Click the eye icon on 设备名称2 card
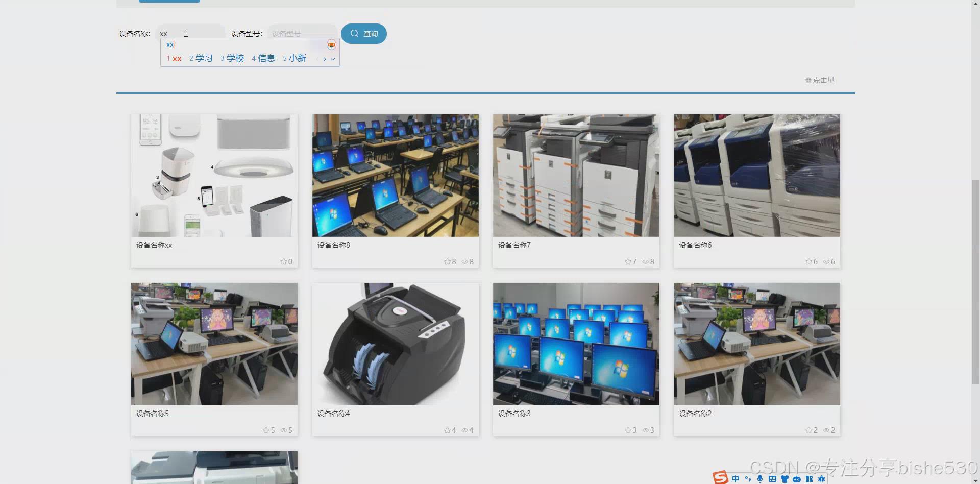 (826, 430)
